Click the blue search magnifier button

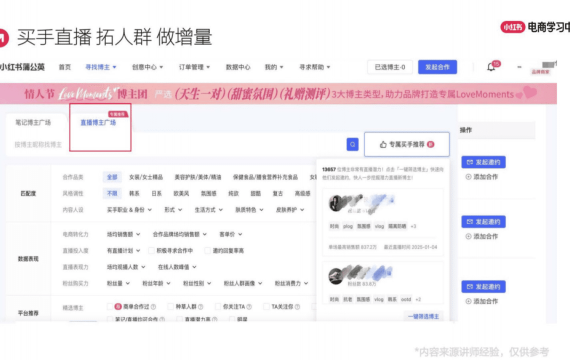click(x=352, y=144)
